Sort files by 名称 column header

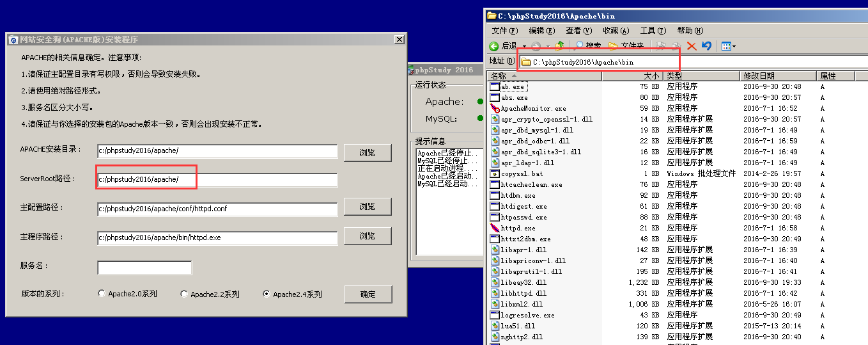499,76
